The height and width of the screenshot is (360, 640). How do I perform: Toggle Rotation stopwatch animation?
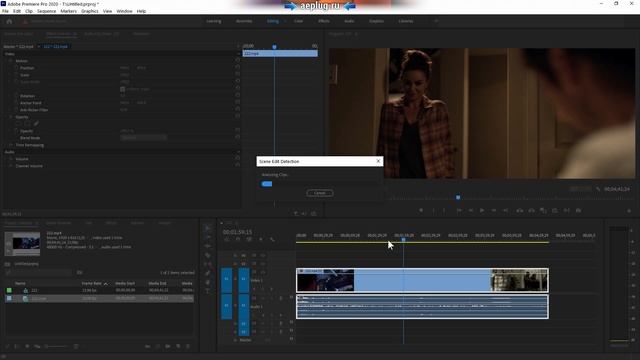(x=16, y=96)
